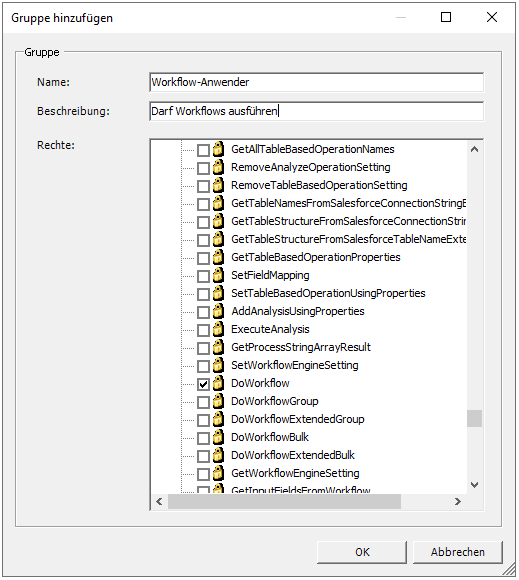Select the GetTableBasedOperationProperties entry
This screenshot has width=519, height=580.
[316, 257]
